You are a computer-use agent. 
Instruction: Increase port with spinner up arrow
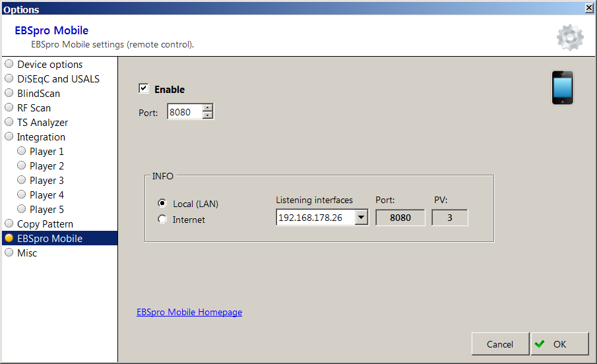pos(208,107)
